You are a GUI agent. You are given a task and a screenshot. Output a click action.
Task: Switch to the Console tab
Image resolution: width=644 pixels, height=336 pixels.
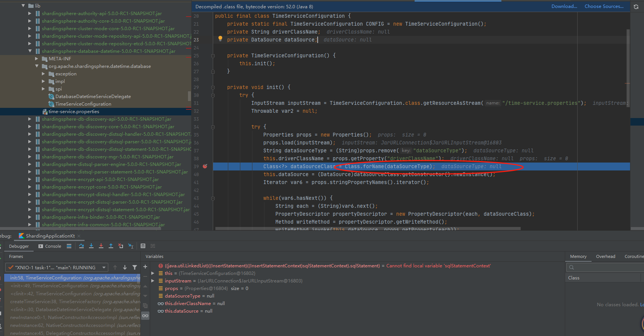(50, 246)
